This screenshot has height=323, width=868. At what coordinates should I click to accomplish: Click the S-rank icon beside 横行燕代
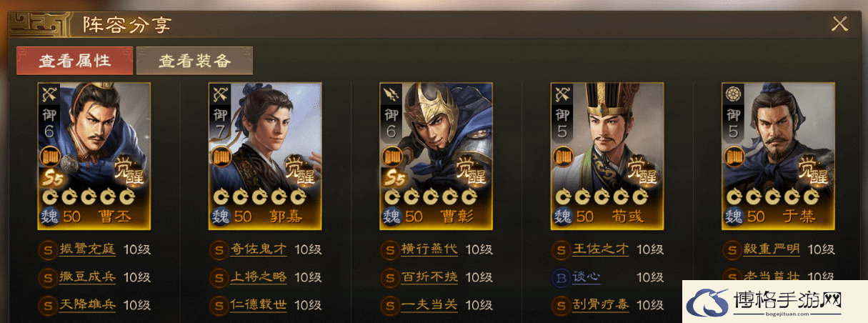pyautogui.click(x=389, y=250)
